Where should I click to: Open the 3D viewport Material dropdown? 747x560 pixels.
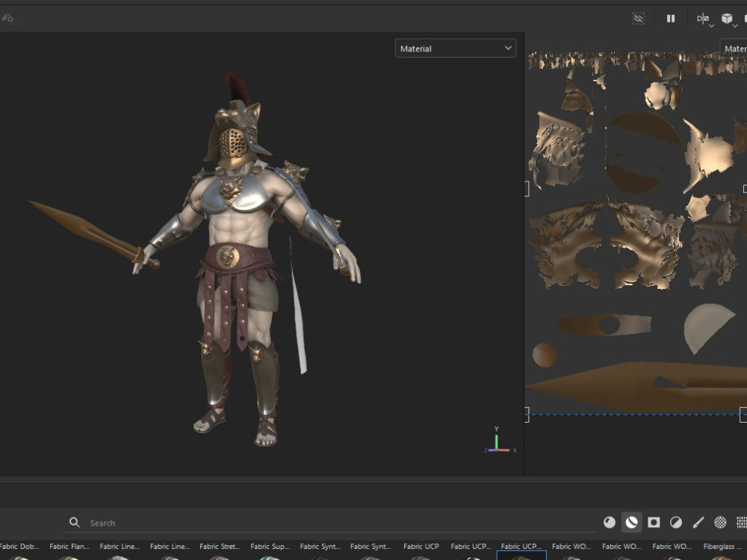pyautogui.click(x=456, y=48)
